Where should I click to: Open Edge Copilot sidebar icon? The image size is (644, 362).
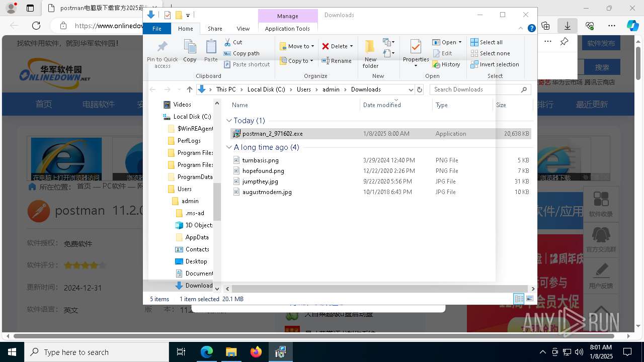click(x=632, y=26)
